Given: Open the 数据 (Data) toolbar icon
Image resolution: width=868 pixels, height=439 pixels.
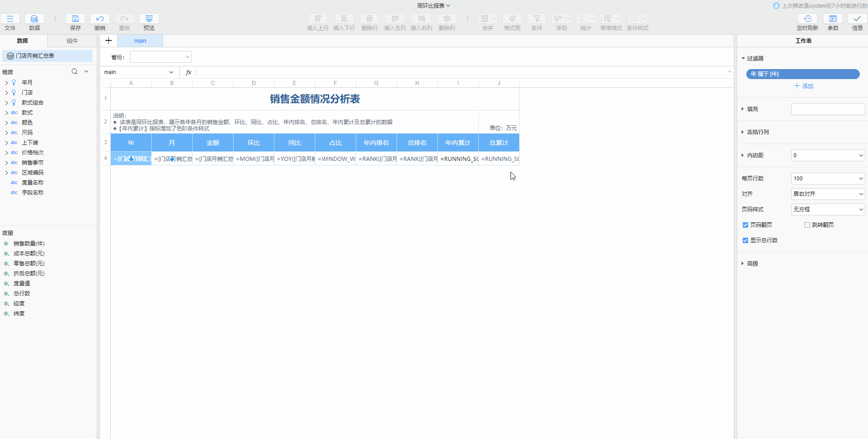Looking at the screenshot, I should [35, 19].
